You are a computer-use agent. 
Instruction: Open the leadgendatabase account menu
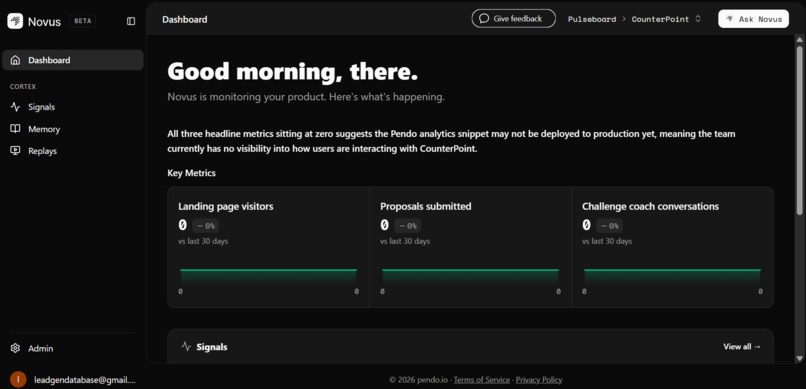coord(73,380)
